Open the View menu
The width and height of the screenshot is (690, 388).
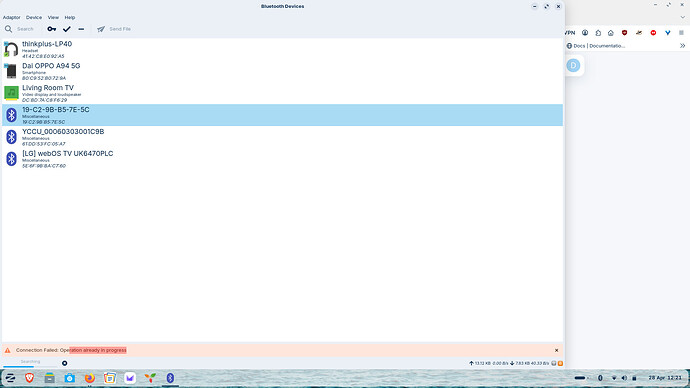[x=53, y=18]
